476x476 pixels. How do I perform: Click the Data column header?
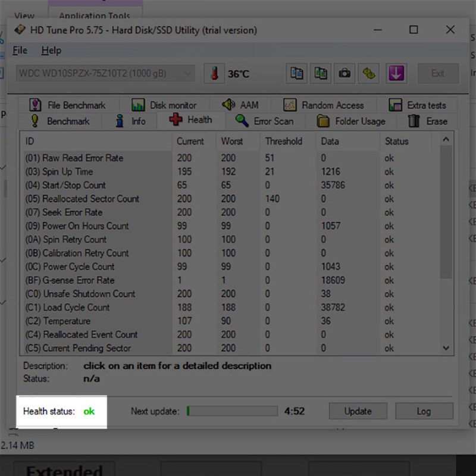[x=347, y=141]
